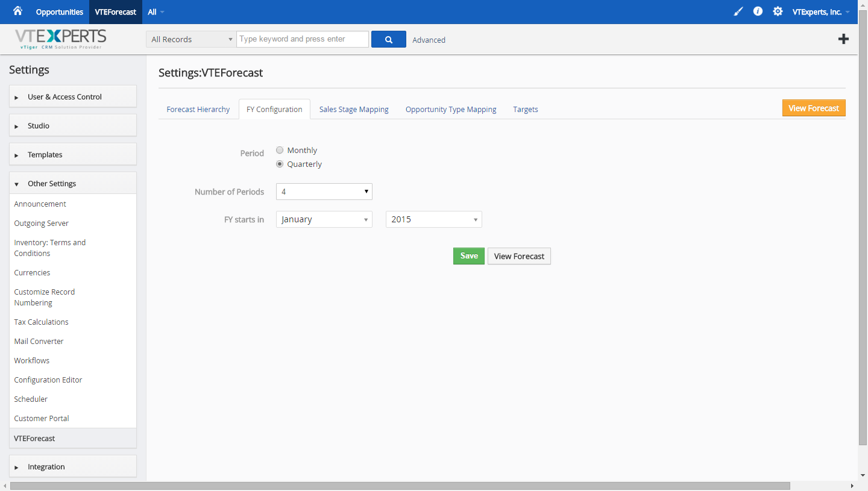Open the info help icon
868x491 pixels.
(x=758, y=11)
